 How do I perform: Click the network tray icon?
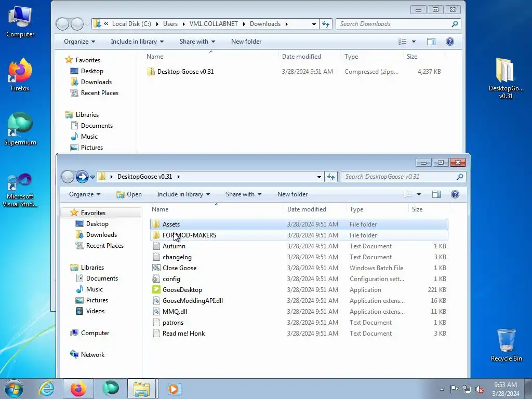point(467,390)
